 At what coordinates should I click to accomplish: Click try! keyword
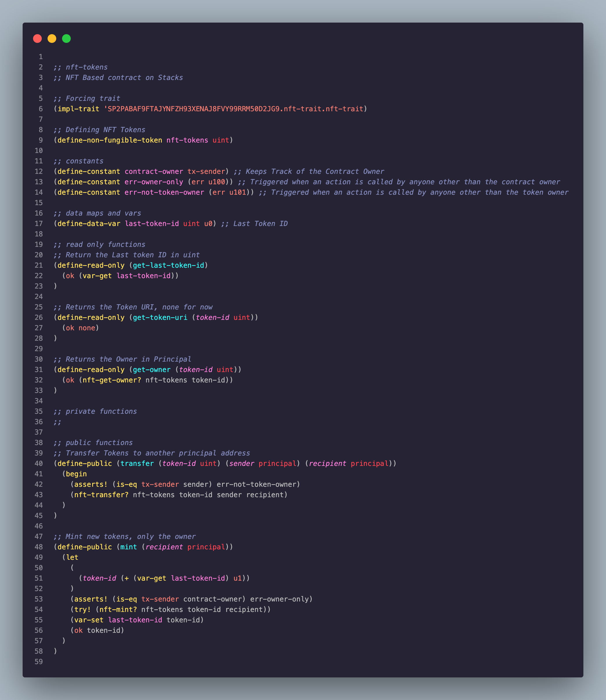[83, 610]
